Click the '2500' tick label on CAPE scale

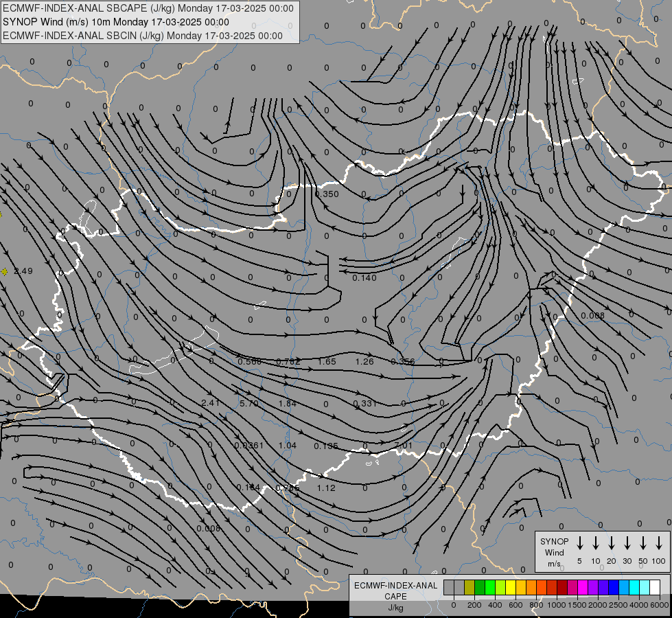click(x=618, y=605)
